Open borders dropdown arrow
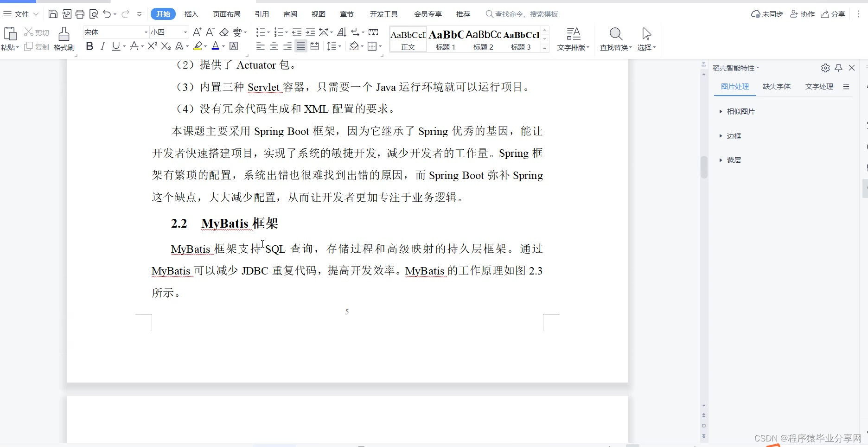The width and height of the screenshot is (868, 447). click(380, 46)
